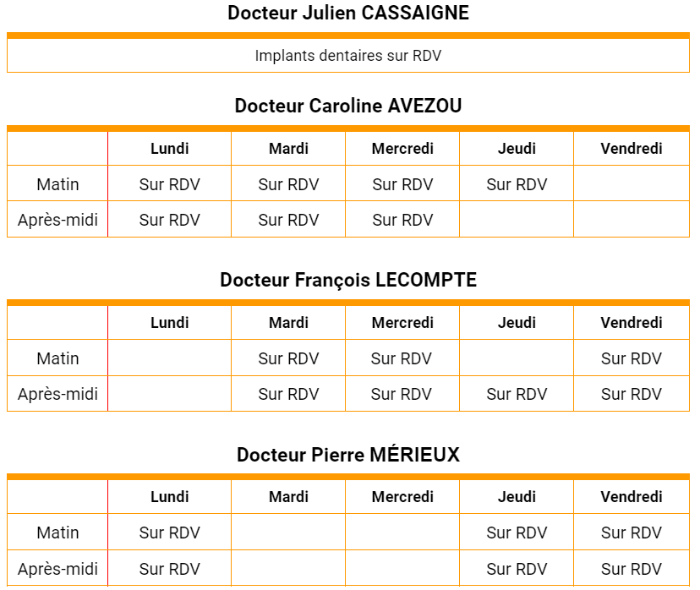This screenshot has height=590, width=700.
Task: Click Vendredi header in AVEZOU's table
Action: tap(632, 149)
